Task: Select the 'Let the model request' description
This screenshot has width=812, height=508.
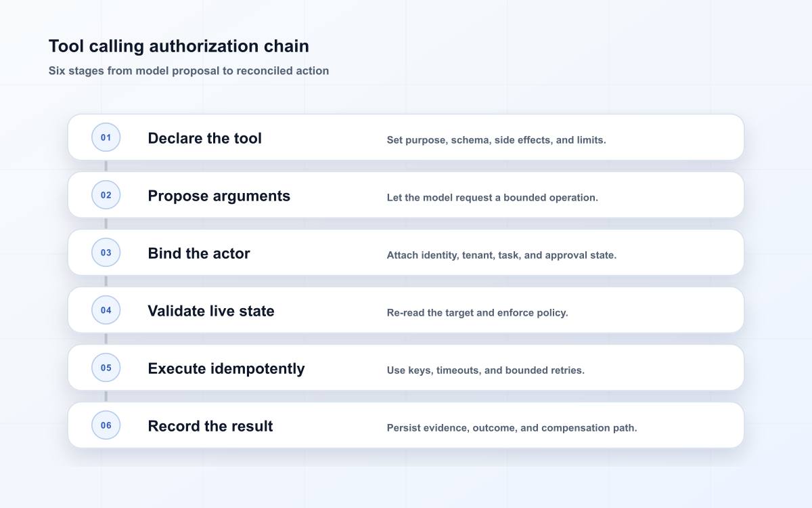Action: 492,198
